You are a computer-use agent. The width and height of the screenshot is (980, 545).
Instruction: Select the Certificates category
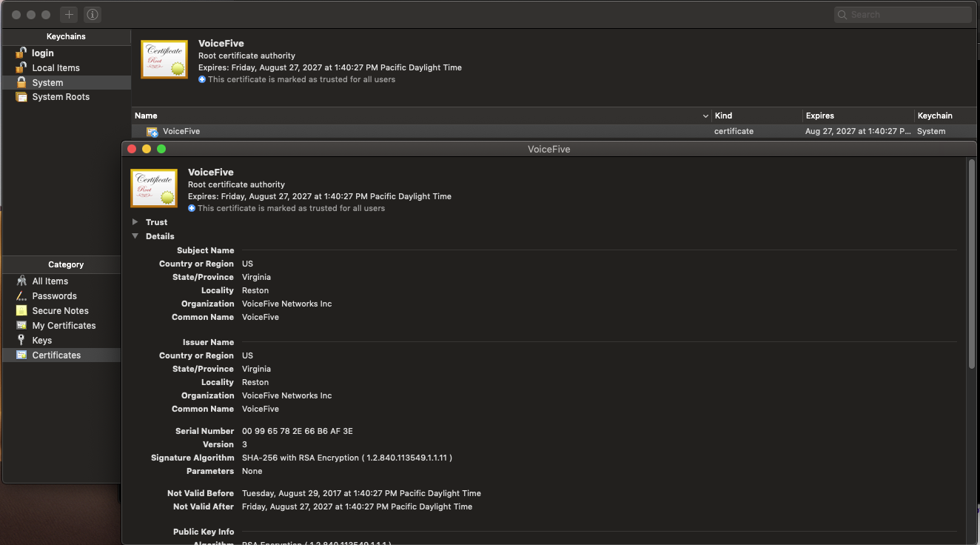pyautogui.click(x=56, y=355)
